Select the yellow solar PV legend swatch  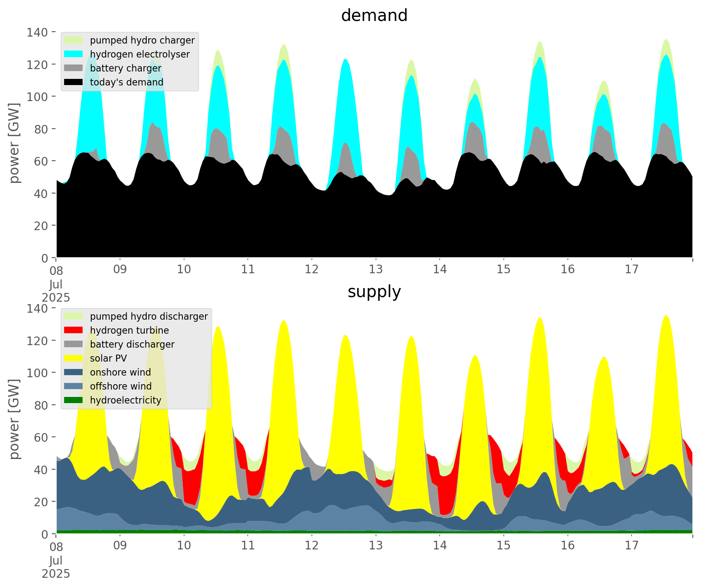[74, 358]
